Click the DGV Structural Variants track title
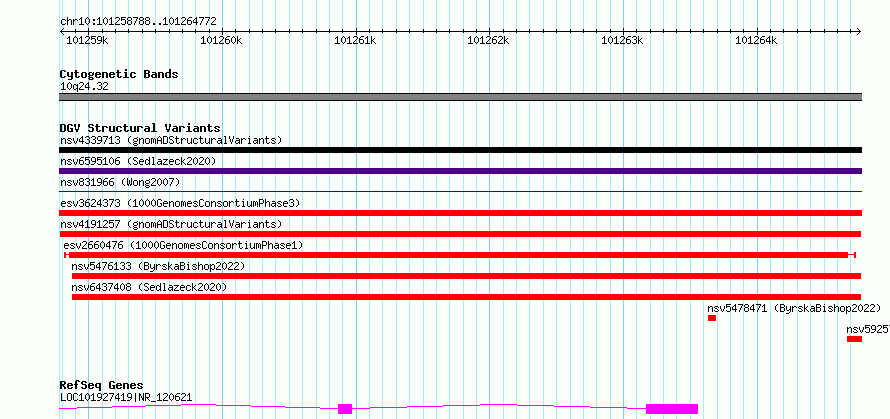The width and height of the screenshot is (890, 419). [140, 128]
